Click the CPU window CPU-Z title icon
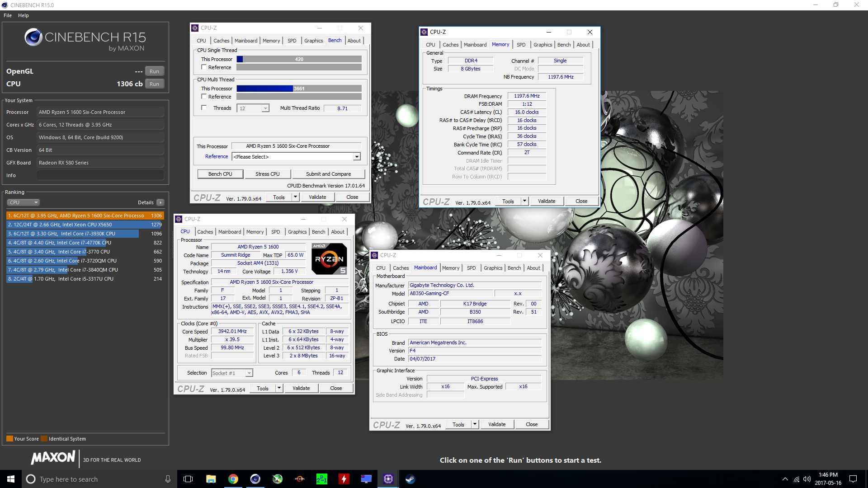 tap(179, 219)
